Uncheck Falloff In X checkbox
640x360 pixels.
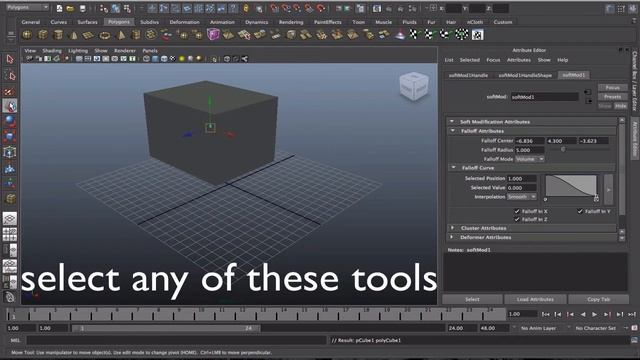[517, 211]
